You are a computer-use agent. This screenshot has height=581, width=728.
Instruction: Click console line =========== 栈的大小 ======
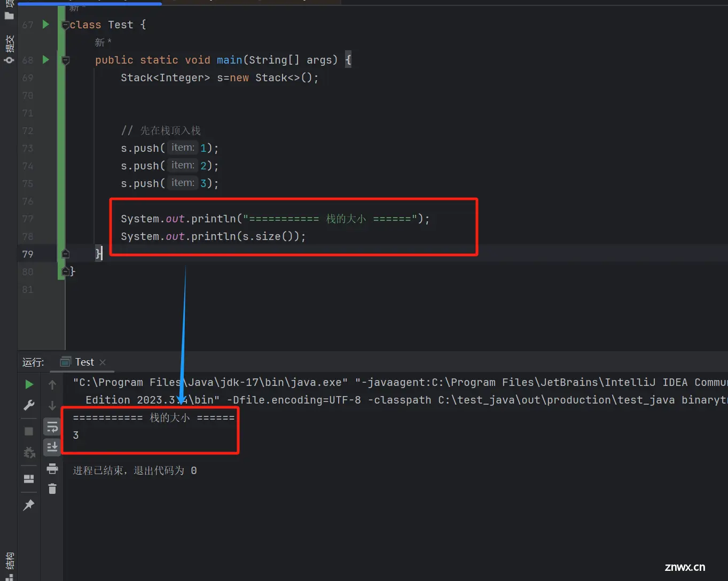(x=154, y=417)
